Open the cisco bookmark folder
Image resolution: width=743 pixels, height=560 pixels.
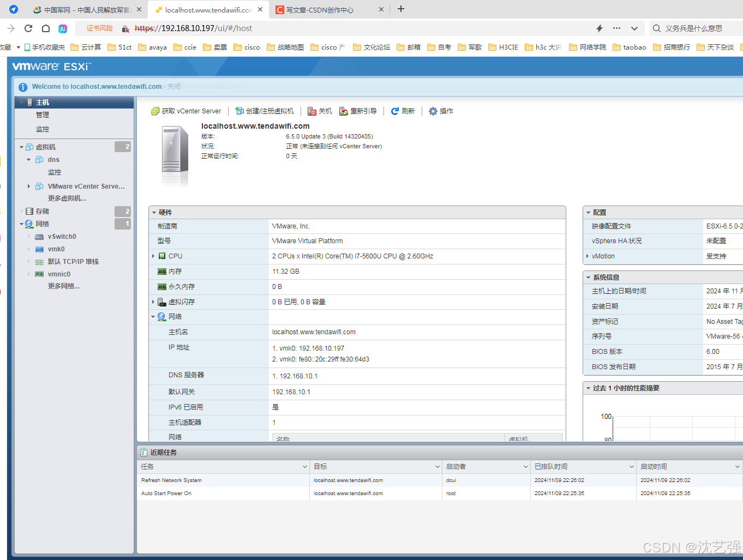[x=247, y=47]
